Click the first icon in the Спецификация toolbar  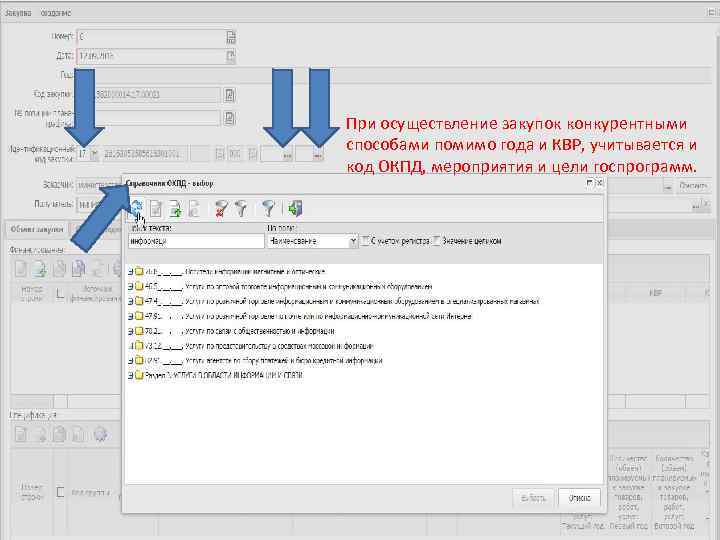click(x=21, y=434)
